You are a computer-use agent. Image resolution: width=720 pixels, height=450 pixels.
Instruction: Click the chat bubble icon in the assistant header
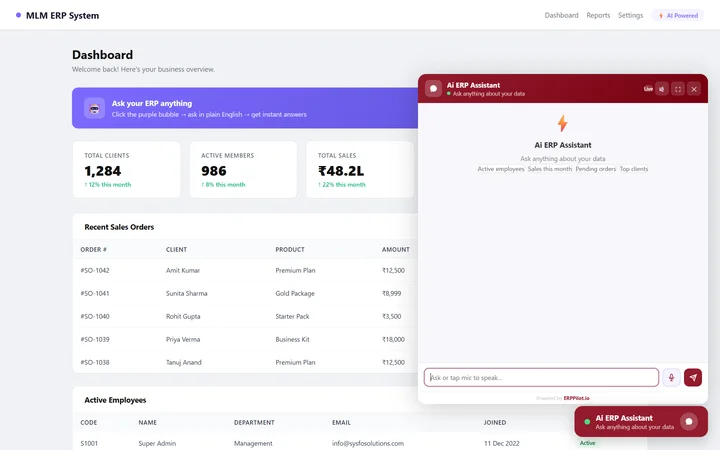pos(433,89)
